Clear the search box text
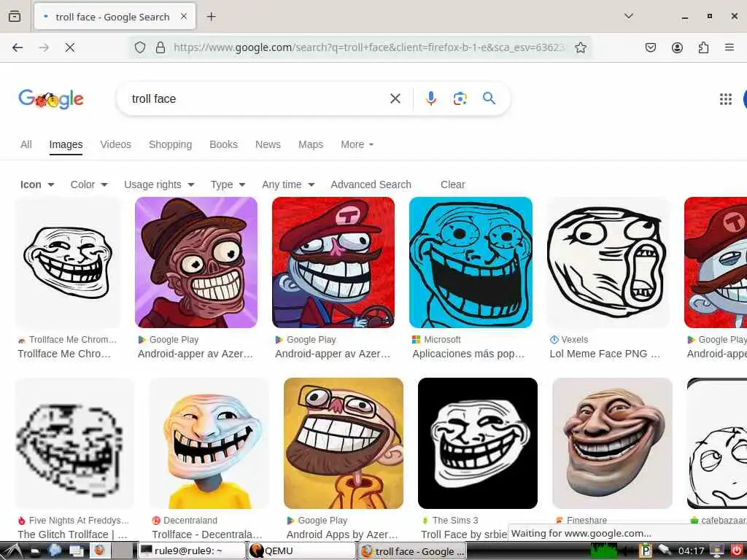Screen dimensions: 747x560 (x=395, y=98)
